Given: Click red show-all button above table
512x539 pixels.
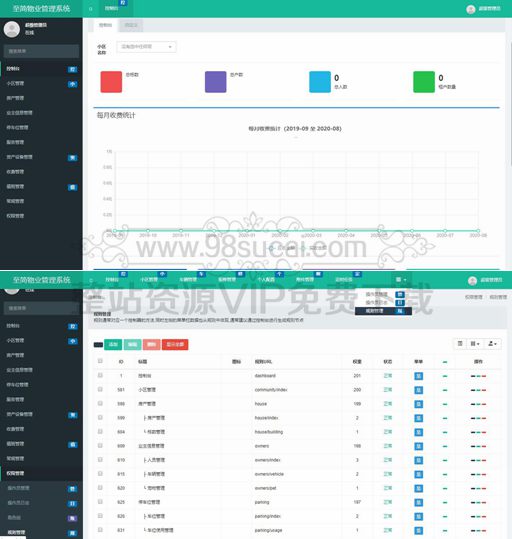Looking at the screenshot, I should (175, 344).
